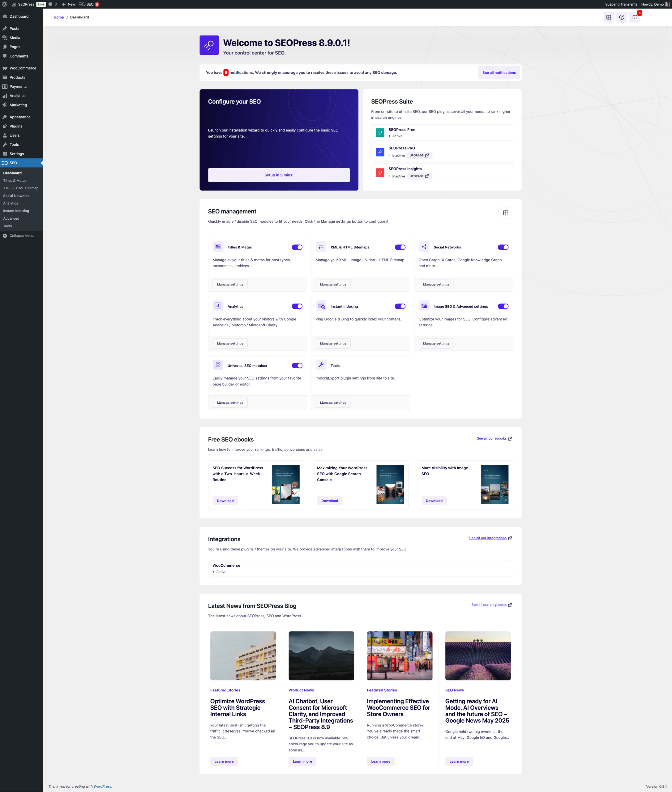672x792 pixels.
Task: Click the top-right grid view icon
Action: 608,17
